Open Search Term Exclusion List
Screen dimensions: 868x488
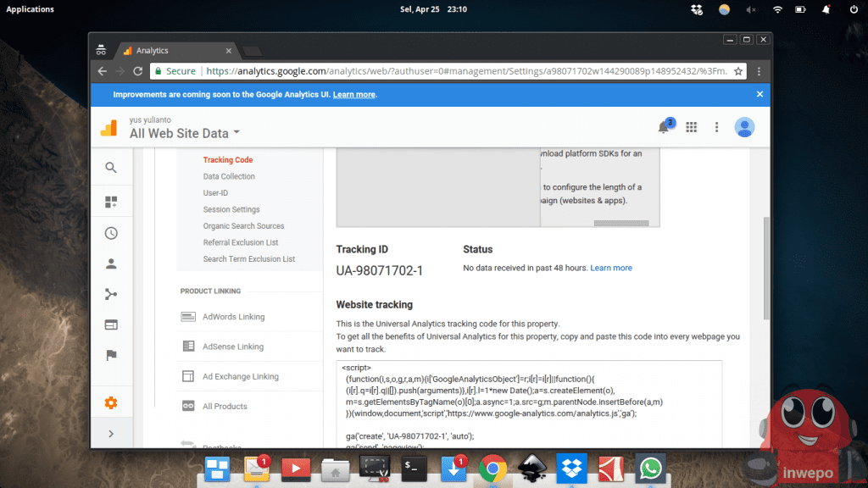point(248,259)
